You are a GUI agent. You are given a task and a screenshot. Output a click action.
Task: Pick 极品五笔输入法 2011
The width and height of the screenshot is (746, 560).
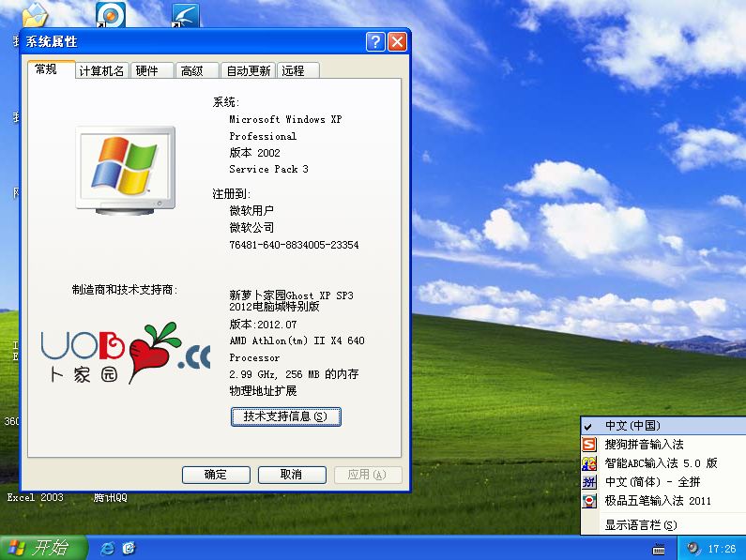click(663, 501)
